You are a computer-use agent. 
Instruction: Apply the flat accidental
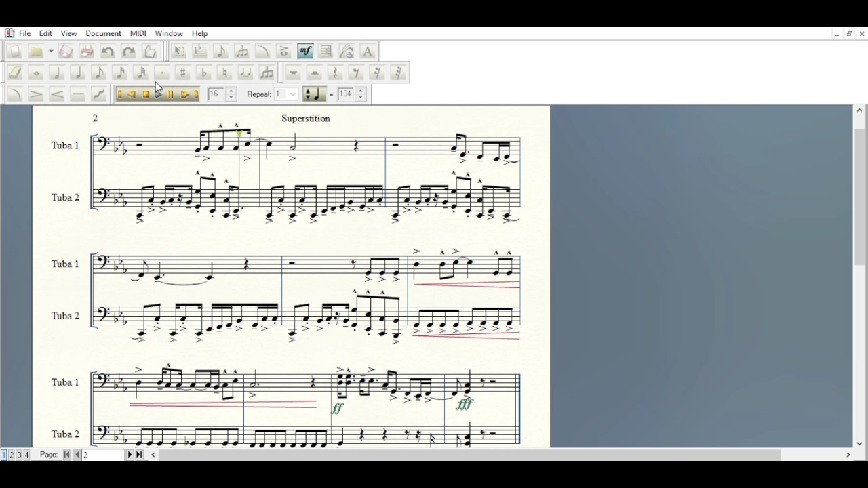[x=204, y=73]
